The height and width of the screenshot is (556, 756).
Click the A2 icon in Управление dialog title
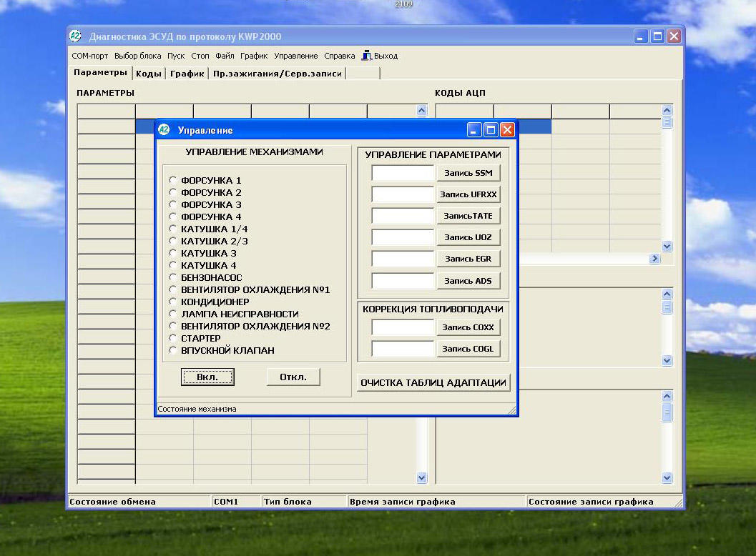[x=164, y=130]
